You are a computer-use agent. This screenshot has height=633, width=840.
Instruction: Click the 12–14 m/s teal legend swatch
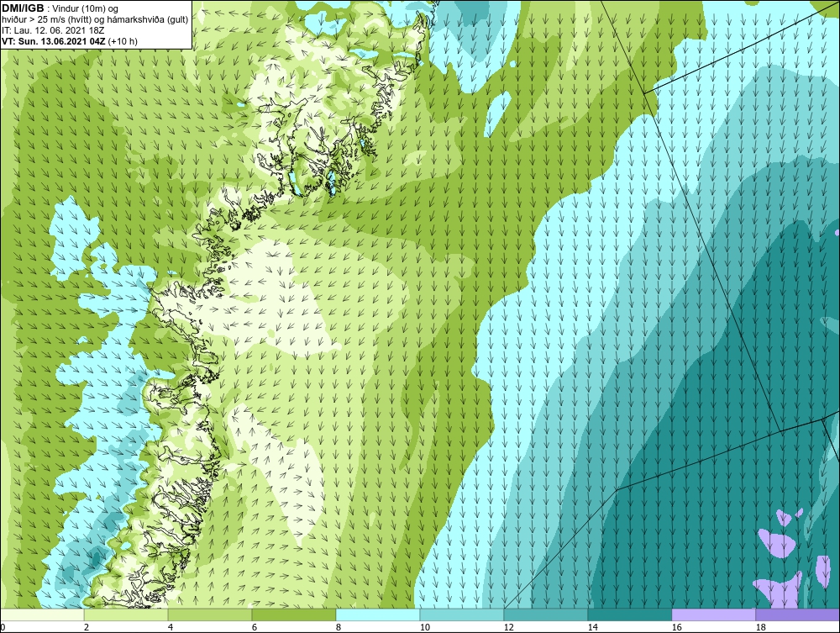[x=546, y=615]
